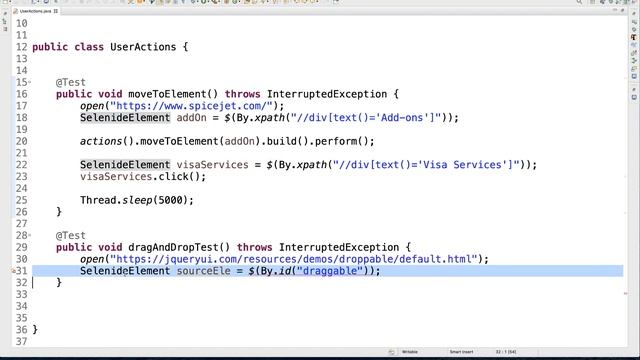Image resolution: width=640 pixels, height=360 pixels.
Task: Click Thread.sleep(5000) statement
Action: click(137, 200)
